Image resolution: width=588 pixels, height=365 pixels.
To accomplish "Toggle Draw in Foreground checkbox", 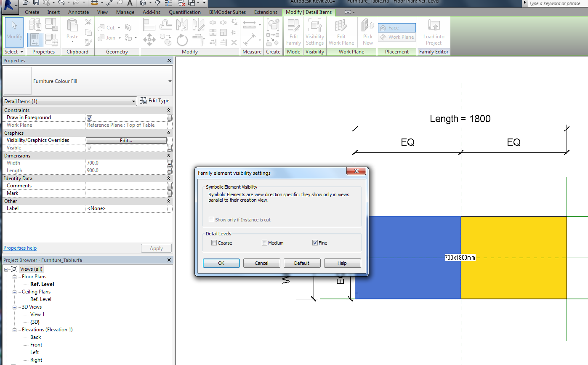I will [89, 118].
